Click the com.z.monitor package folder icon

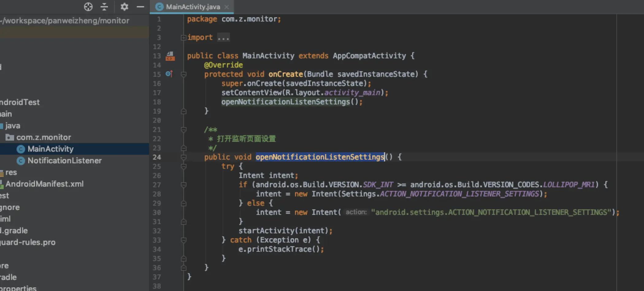pos(10,137)
